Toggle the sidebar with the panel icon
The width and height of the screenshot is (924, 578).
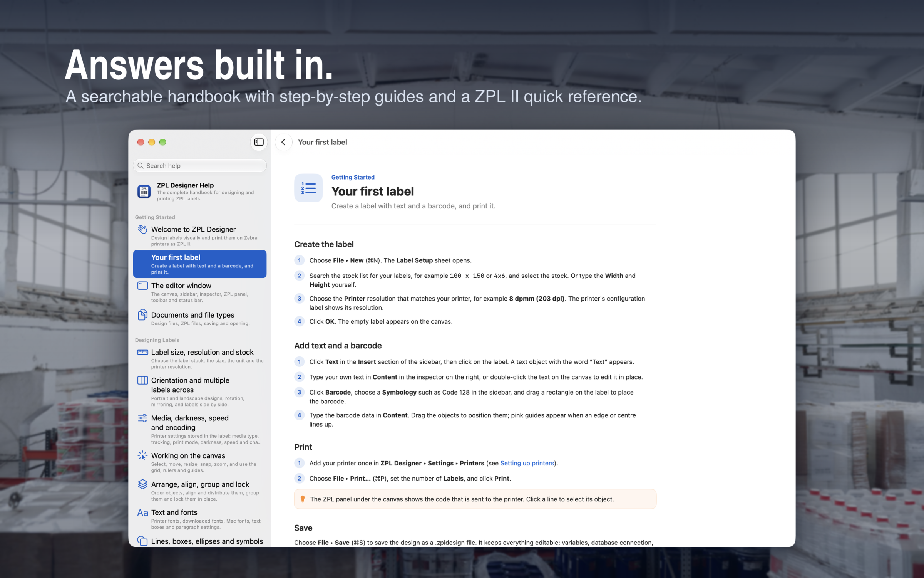259,142
